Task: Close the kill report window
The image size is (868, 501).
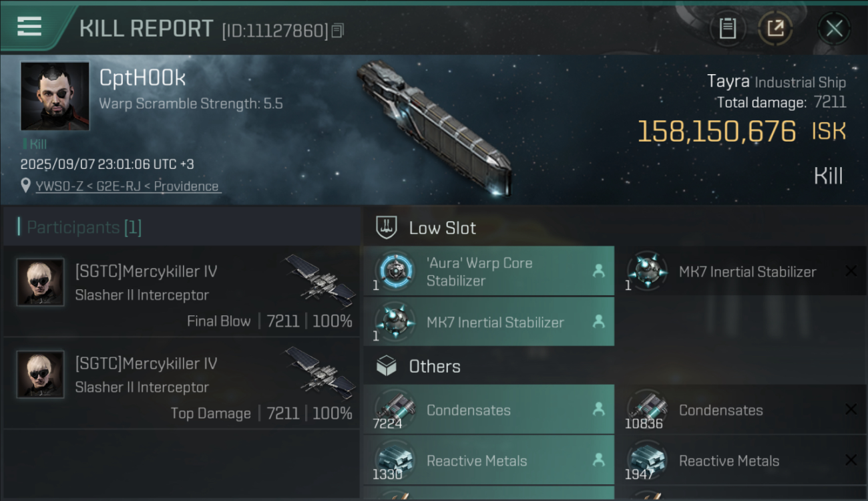Action: pyautogui.click(x=834, y=29)
